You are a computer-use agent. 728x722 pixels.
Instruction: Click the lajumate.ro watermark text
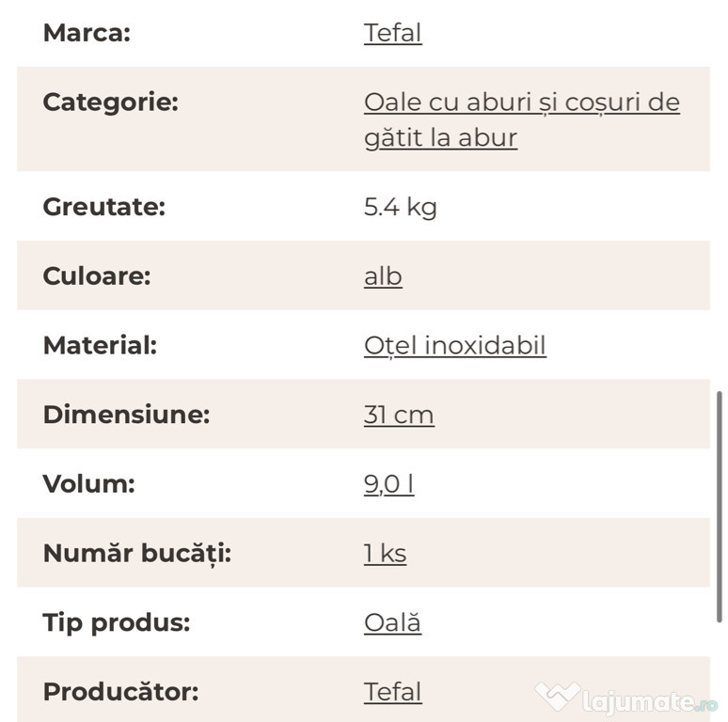coord(650,701)
